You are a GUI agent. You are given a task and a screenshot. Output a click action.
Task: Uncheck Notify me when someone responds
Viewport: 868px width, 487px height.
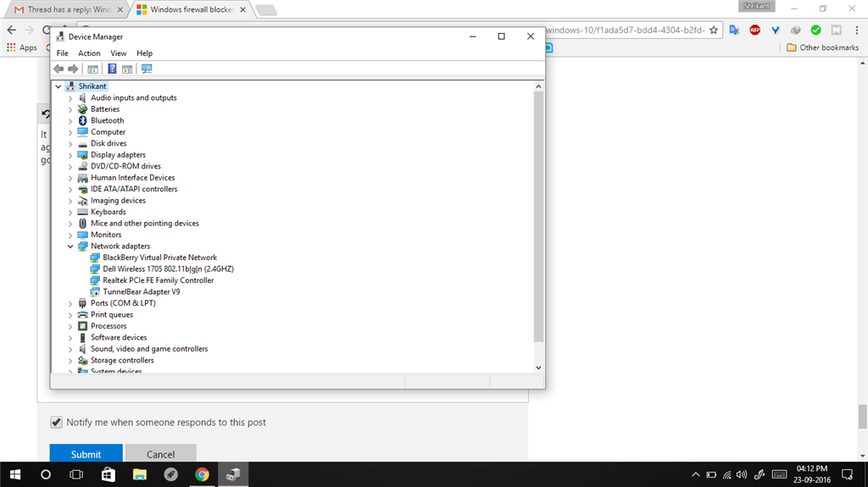click(x=56, y=423)
